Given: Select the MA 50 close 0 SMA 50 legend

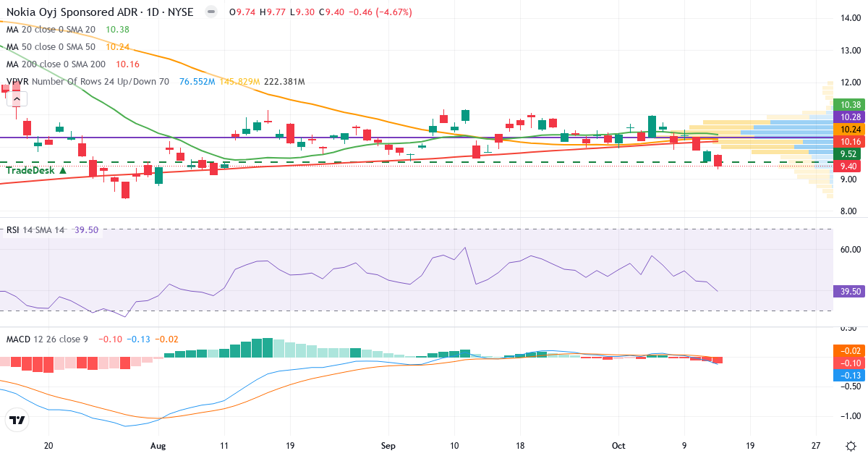Looking at the screenshot, I should (51, 46).
